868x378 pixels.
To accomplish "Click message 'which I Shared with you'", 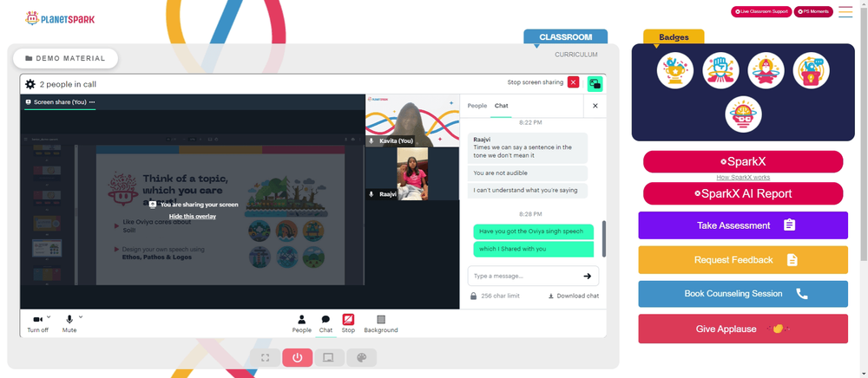I will tap(533, 249).
